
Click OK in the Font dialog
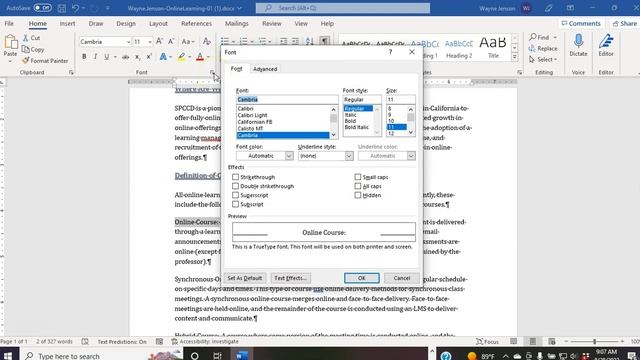[x=362, y=278]
